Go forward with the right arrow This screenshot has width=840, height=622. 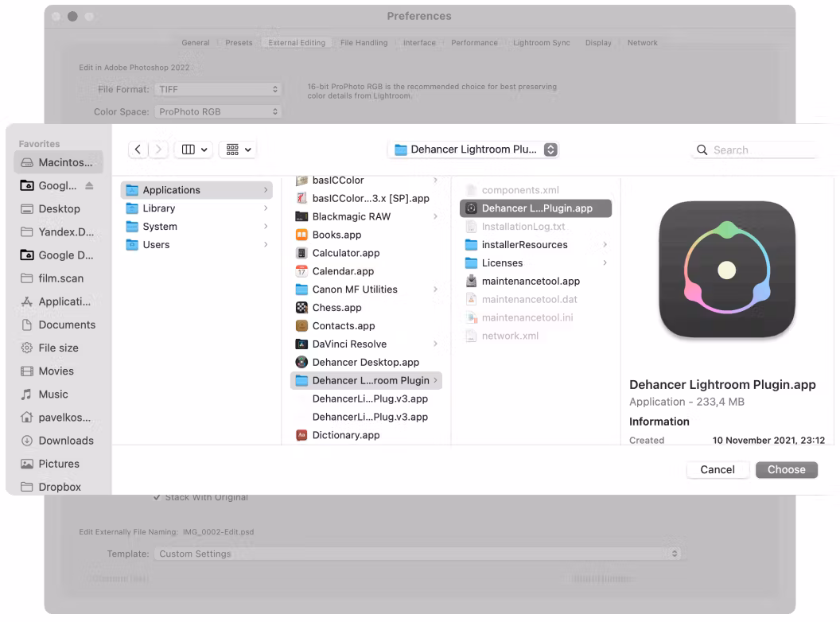[x=158, y=150]
